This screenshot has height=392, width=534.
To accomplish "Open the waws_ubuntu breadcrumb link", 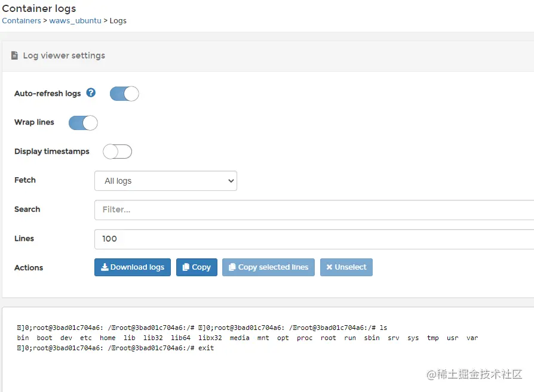I will [x=75, y=21].
